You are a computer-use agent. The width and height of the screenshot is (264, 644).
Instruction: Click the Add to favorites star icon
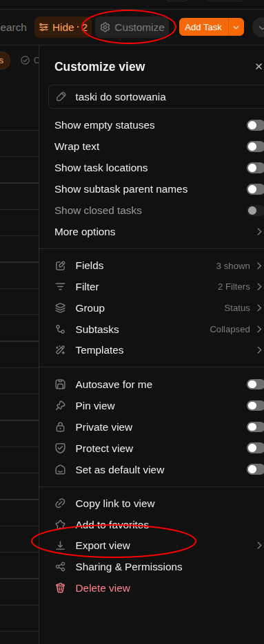(61, 524)
